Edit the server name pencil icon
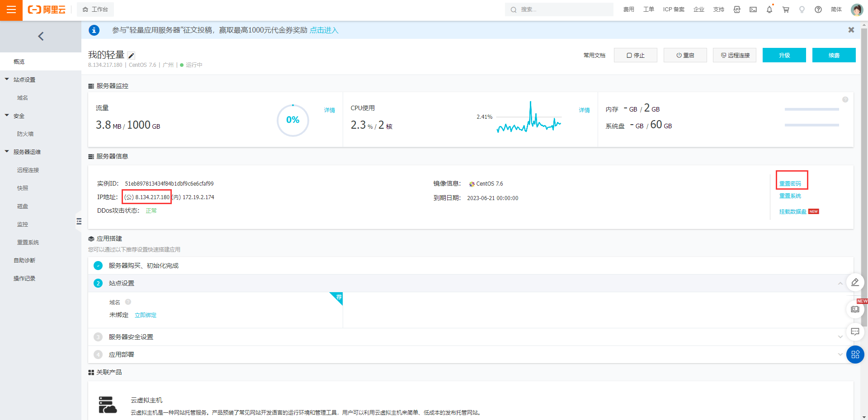Viewport: 868px width, 420px height. (131, 56)
